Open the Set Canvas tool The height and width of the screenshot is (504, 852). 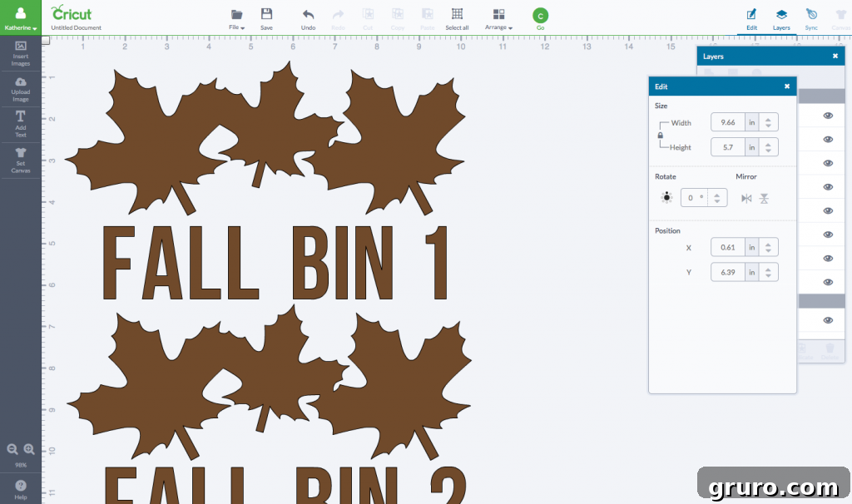tap(21, 161)
